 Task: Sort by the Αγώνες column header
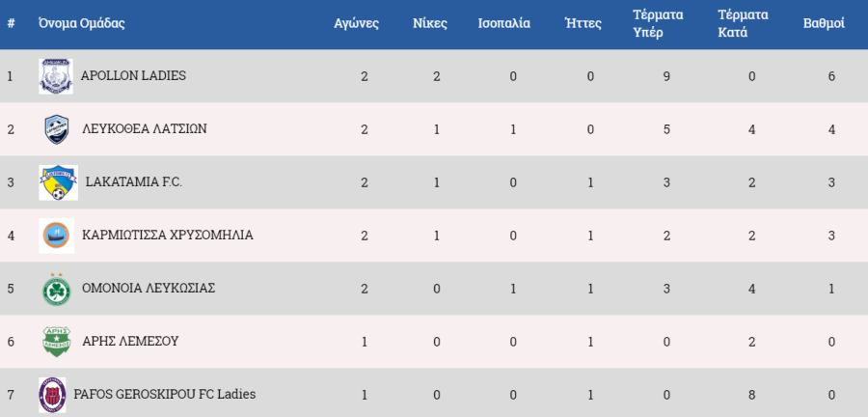(357, 24)
